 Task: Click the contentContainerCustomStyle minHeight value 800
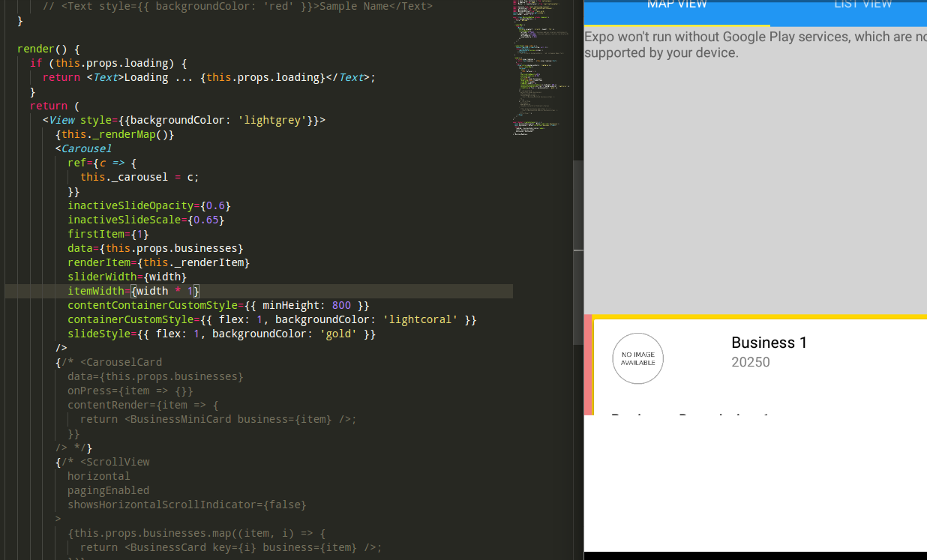pos(341,305)
